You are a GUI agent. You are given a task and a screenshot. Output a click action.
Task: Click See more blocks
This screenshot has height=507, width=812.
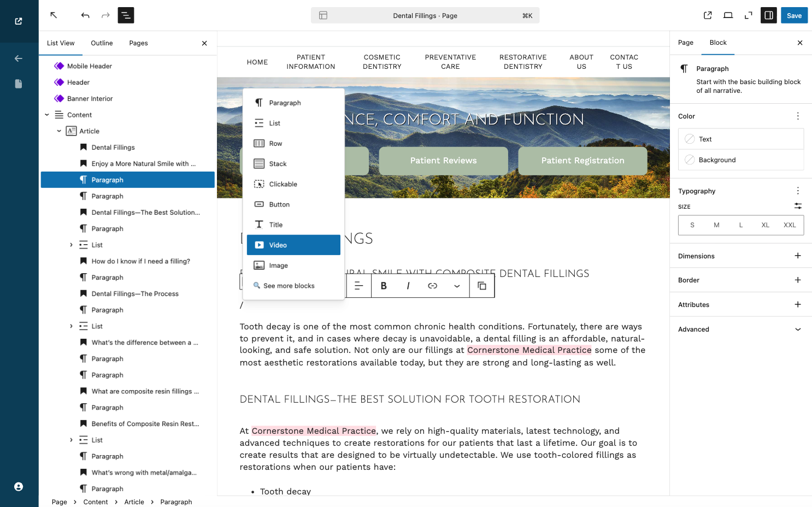tap(293, 286)
